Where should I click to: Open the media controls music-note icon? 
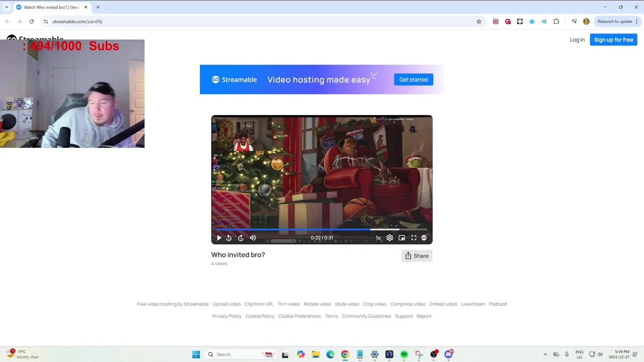tap(574, 22)
